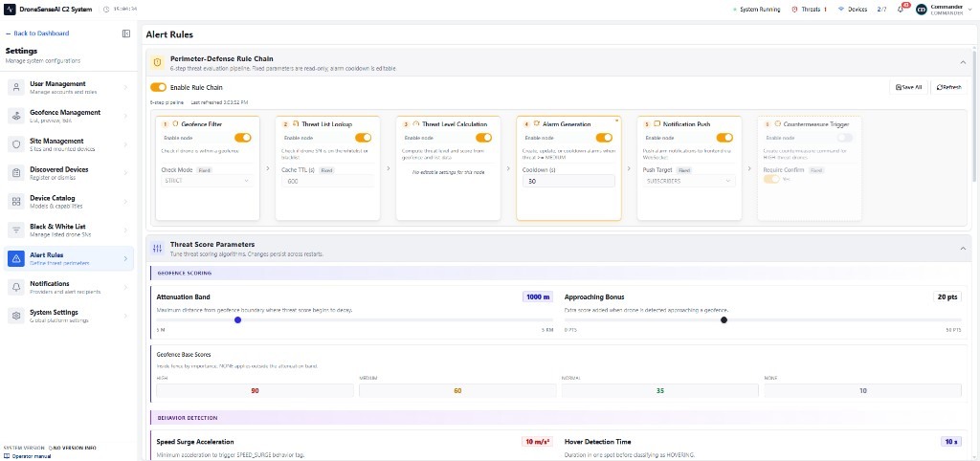Open the Commander account menu chevron

[x=970, y=10]
